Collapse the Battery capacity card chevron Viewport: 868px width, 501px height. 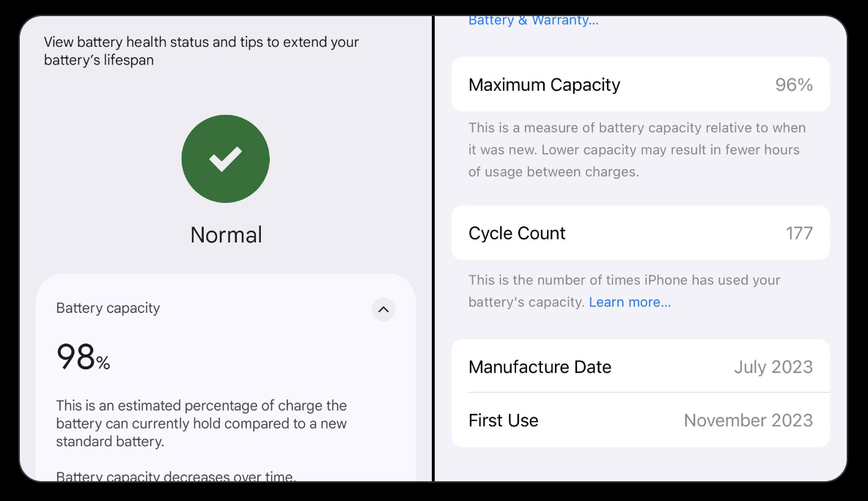[x=383, y=309]
